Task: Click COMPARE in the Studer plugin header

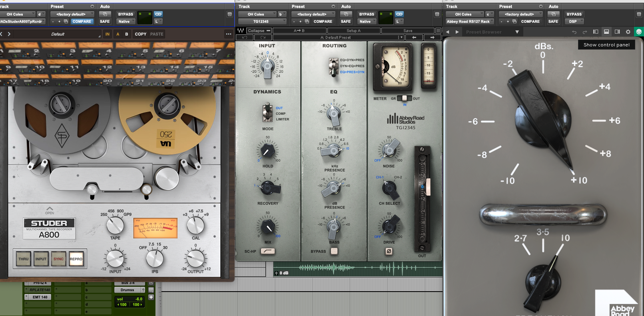Action: click(82, 22)
